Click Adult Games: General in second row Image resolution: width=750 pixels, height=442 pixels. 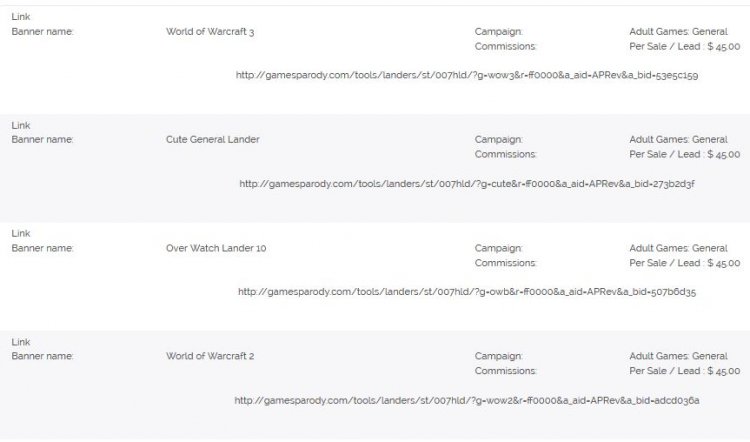[x=678, y=140]
